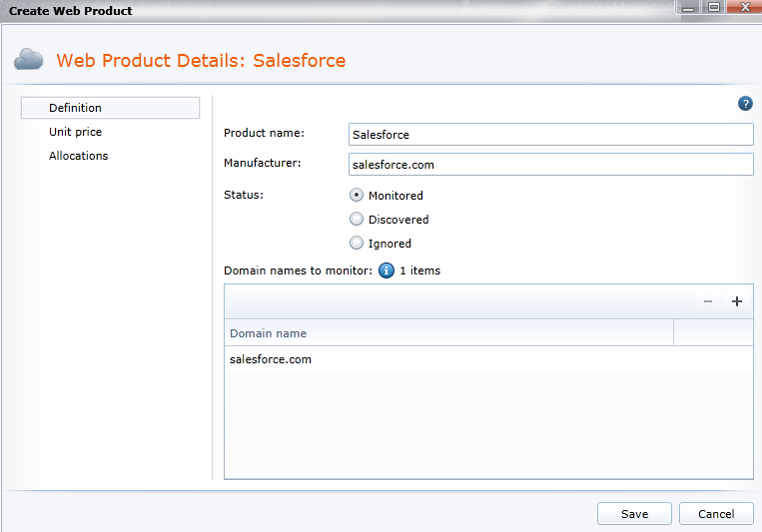Focus the Manufacturer text field
Image resolution: width=762 pixels, height=532 pixels.
coord(550,165)
